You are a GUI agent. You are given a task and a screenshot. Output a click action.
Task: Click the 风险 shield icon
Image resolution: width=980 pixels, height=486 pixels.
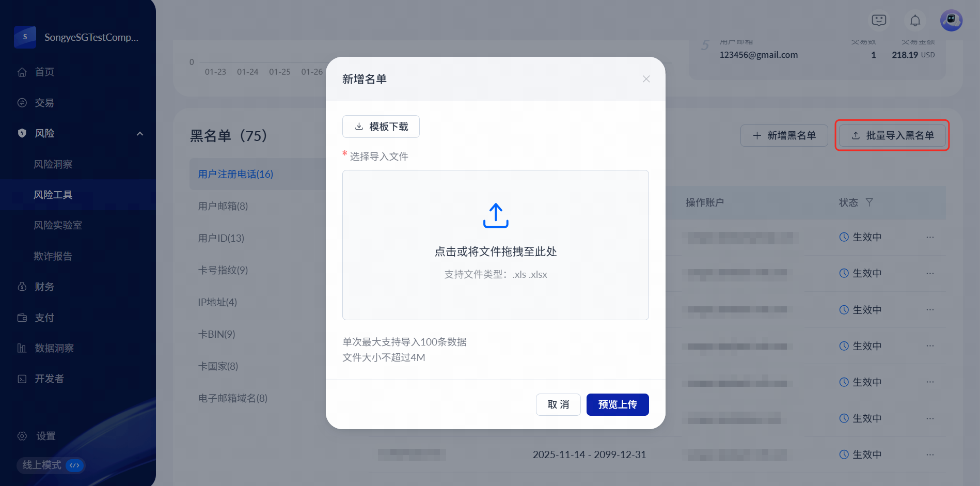pos(22,133)
